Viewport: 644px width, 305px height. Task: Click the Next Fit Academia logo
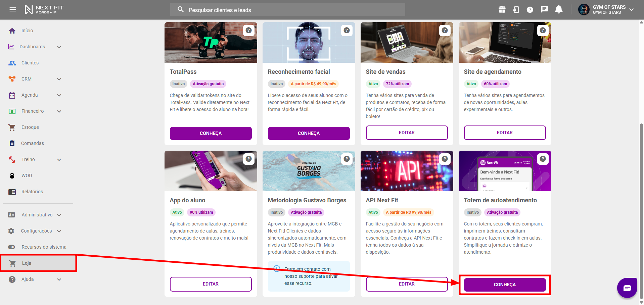[44, 9]
